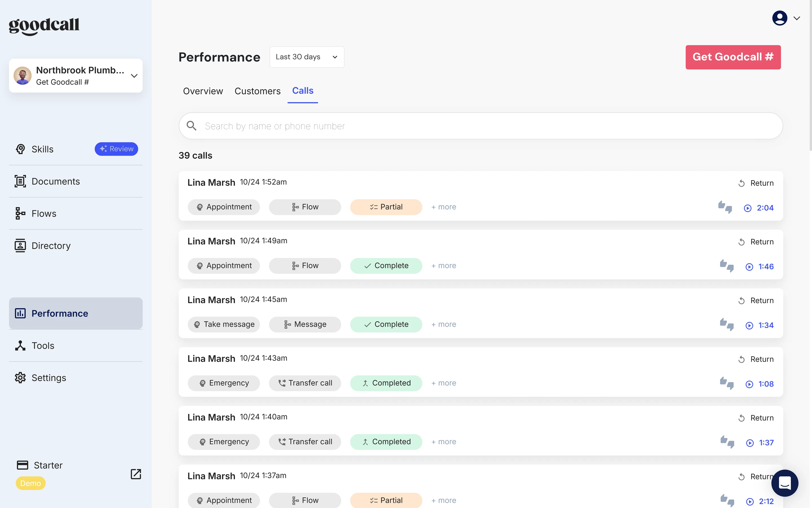This screenshot has height=508, width=812.
Task: Expand + more on the 1:49am call
Action: click(443, 266)
